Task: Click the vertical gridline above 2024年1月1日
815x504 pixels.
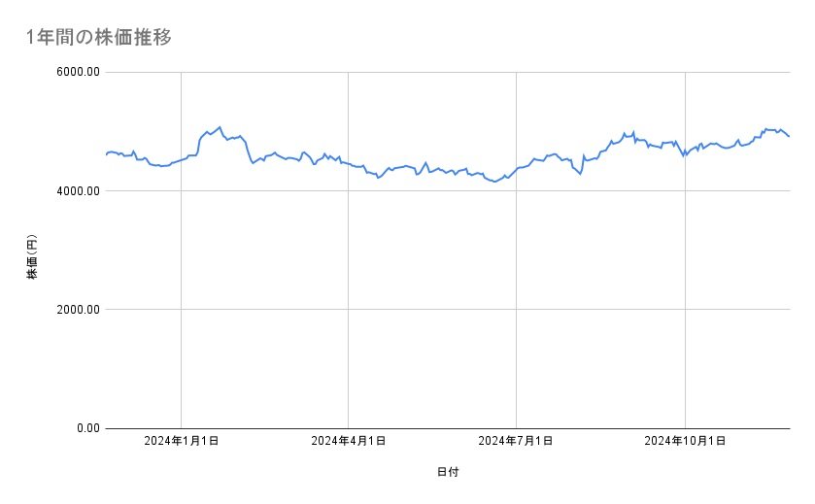Action: [x=182, y=291]
